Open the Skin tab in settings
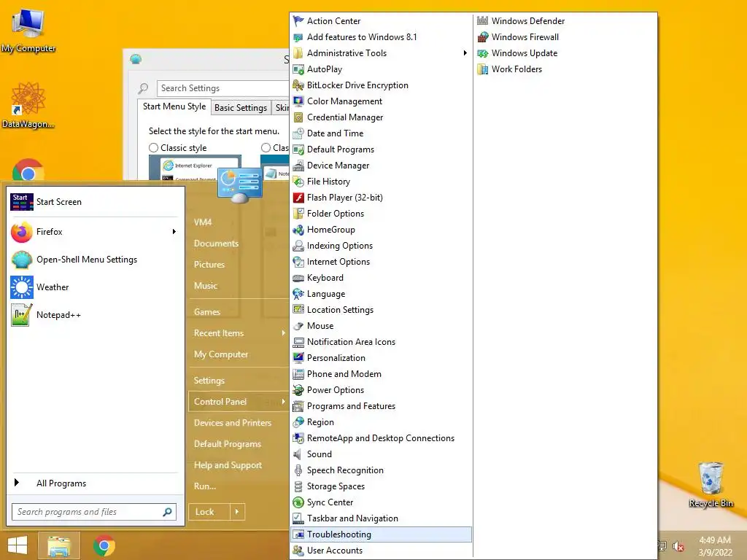This screenshot has height=560, width=747. 281,108
